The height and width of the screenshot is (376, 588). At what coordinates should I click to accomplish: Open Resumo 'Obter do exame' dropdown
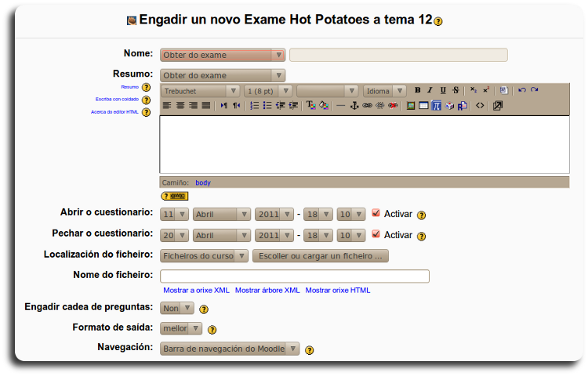coord(223,75)
